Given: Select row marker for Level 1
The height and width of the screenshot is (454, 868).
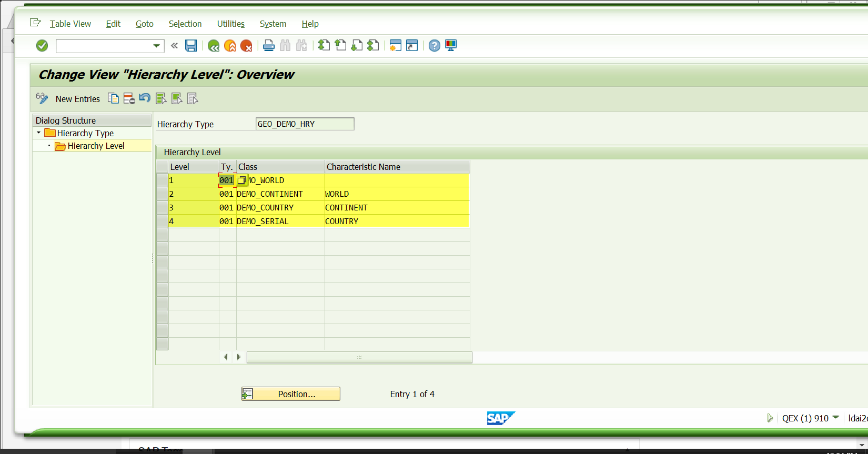Looking at the screenshot, I should pyautogui.click(x=162, y=180).
